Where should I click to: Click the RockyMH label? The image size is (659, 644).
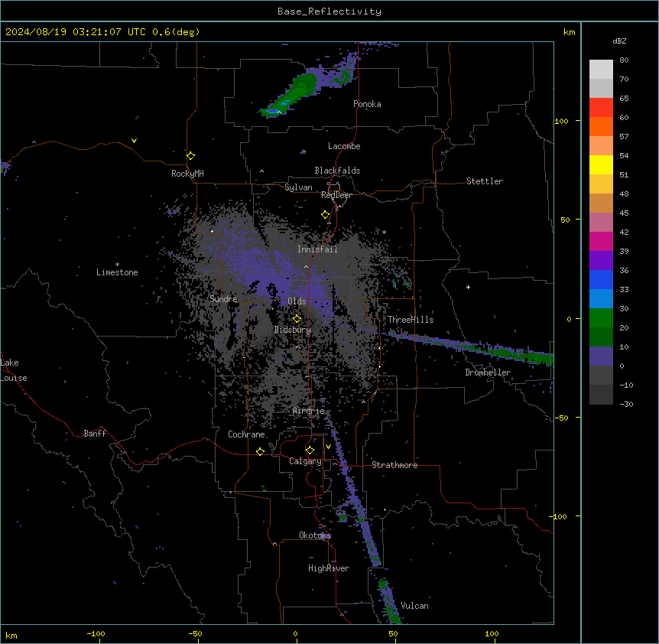pos(187,174)
